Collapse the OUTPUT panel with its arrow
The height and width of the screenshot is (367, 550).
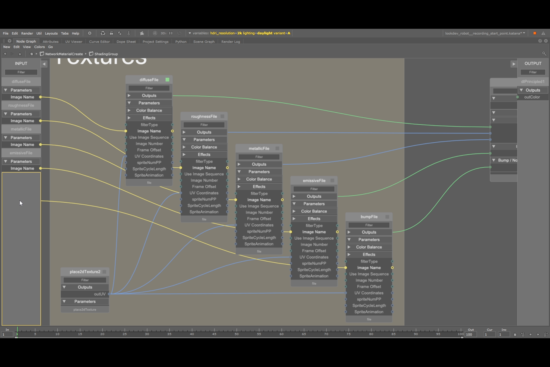pos(513,64)
